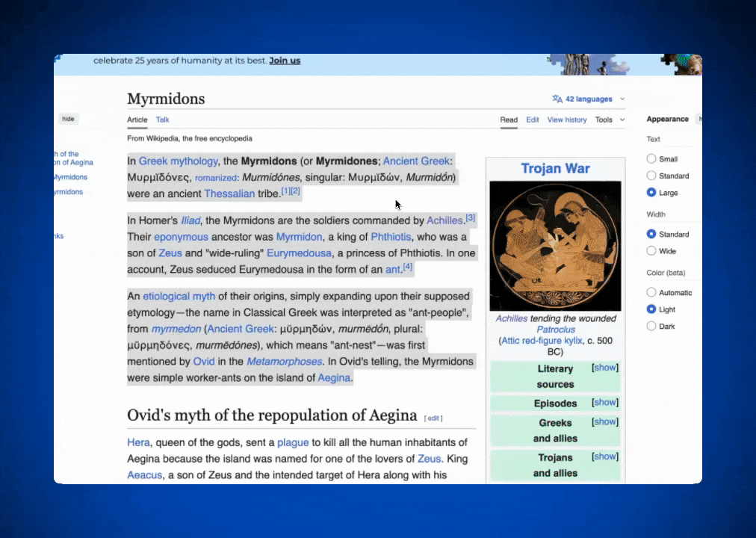This screenshot has height=538, width=756.
Task: Open the myrmedon link
Action: [176, 329]
